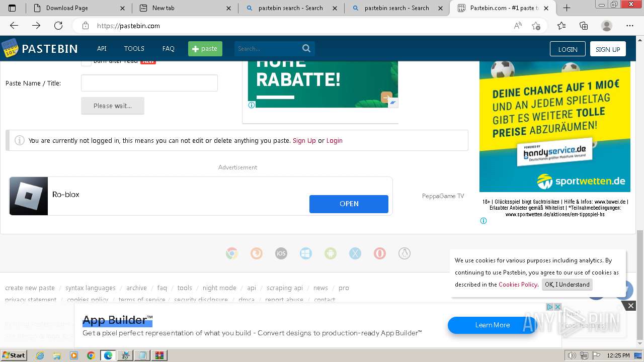
Task: Open Edge settings and more menu
Action: coord(630,26)
